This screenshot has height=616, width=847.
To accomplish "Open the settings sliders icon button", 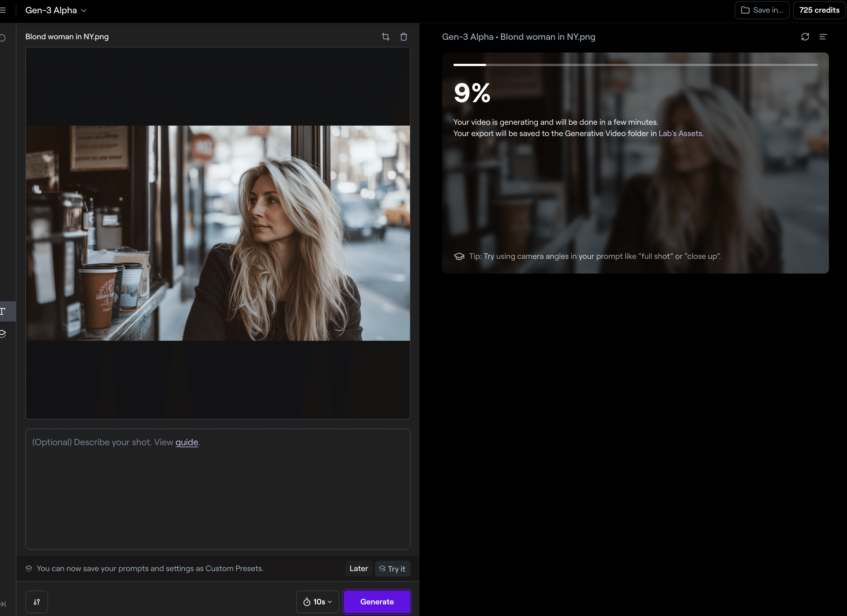I will tap(37, 602).
